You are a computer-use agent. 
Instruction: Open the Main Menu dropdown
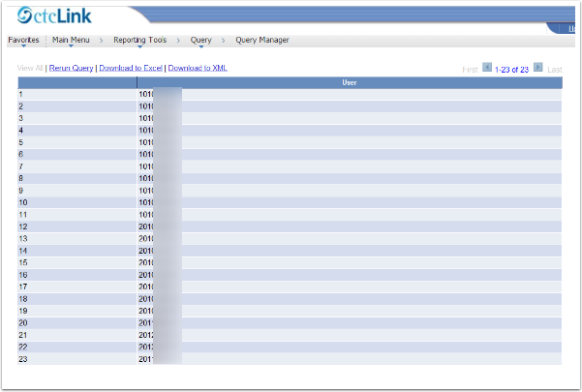[x=71, y=40]
